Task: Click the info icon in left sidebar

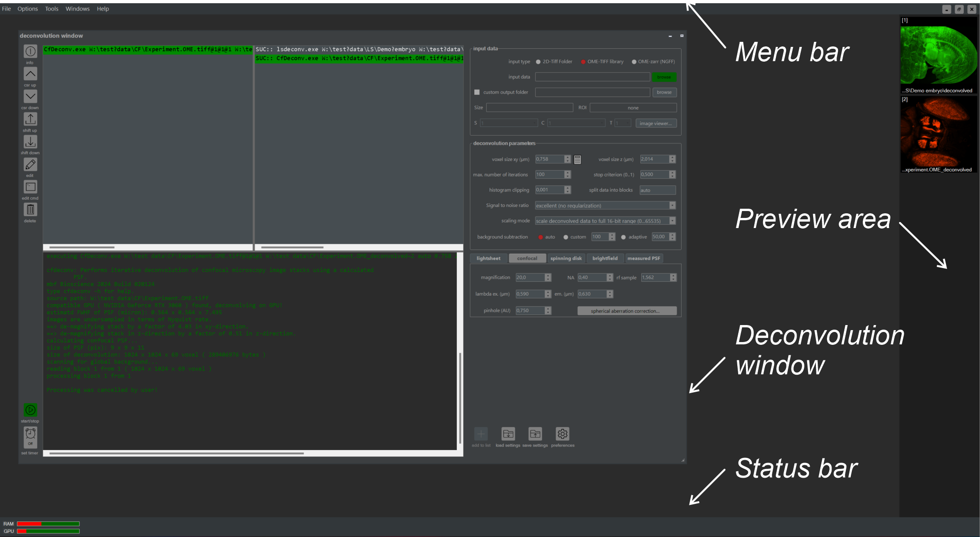Action: pyautogui.click(x=30, y=51)
